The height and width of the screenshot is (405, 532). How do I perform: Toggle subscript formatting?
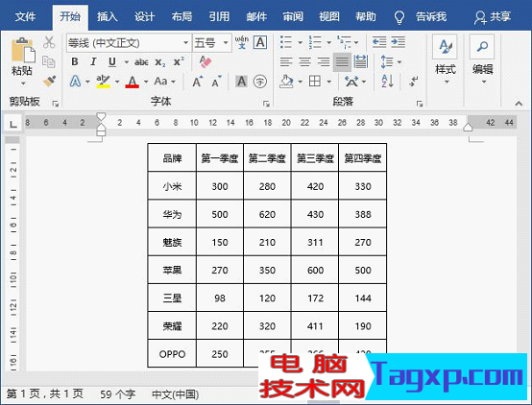pos(160,62)
